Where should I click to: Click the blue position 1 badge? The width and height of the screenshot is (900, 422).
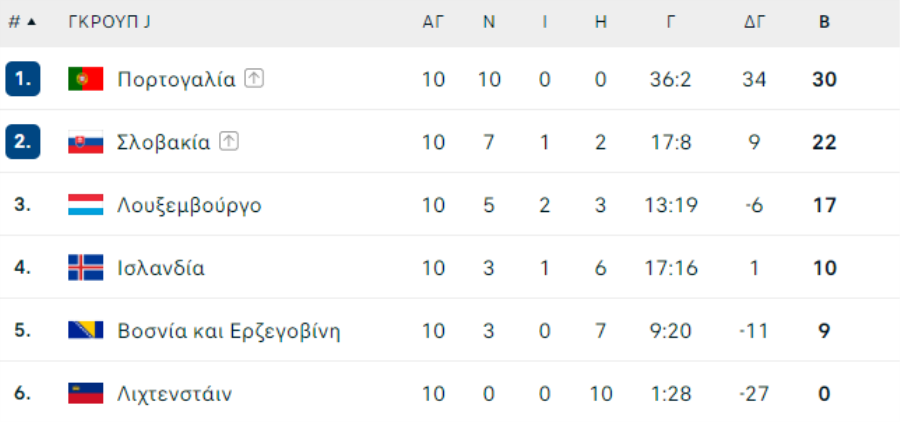coord(23,79)
